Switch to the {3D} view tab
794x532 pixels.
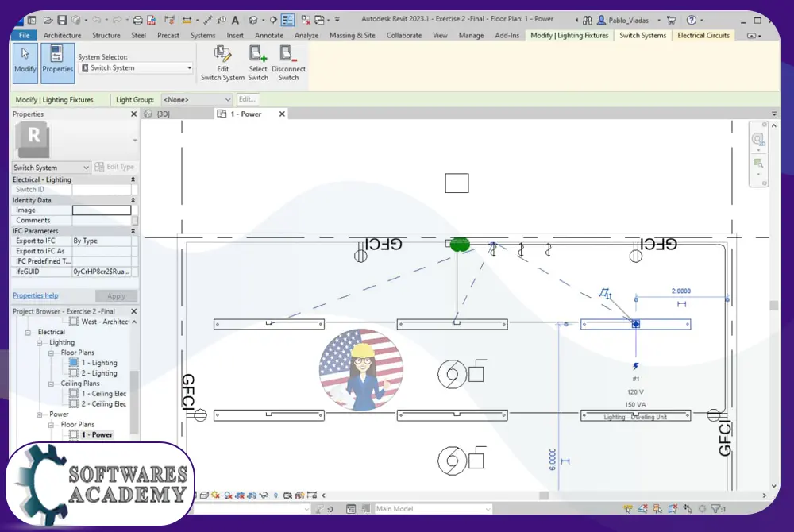[163, 114]
